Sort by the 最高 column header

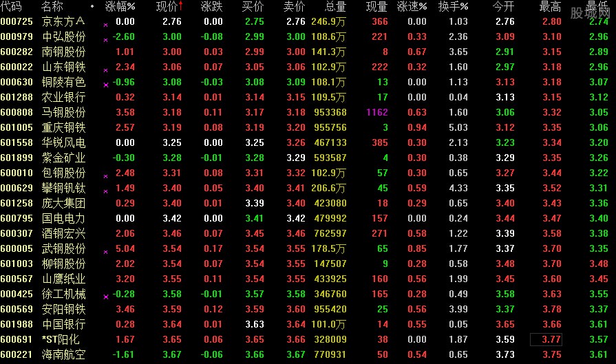551,6
